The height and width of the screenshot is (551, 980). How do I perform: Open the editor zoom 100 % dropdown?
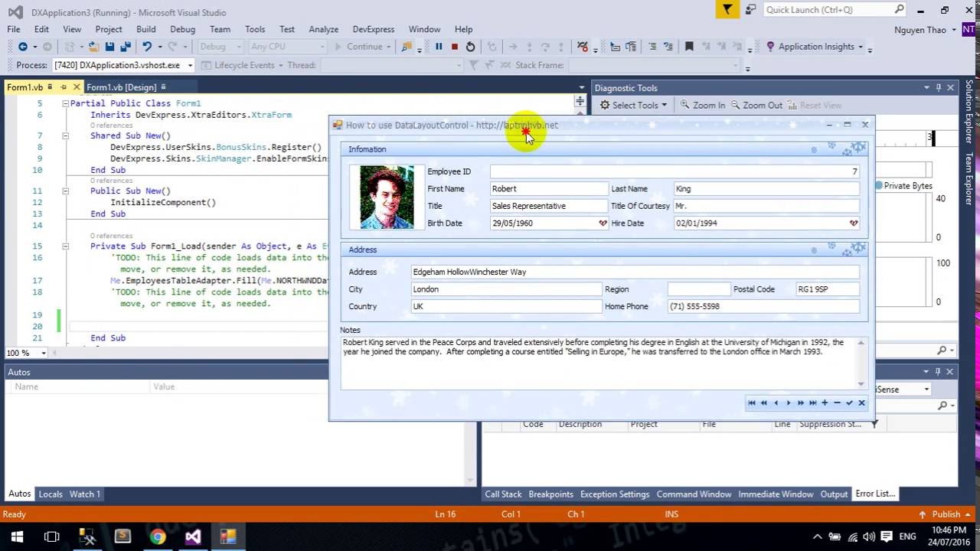coord(44,353)
